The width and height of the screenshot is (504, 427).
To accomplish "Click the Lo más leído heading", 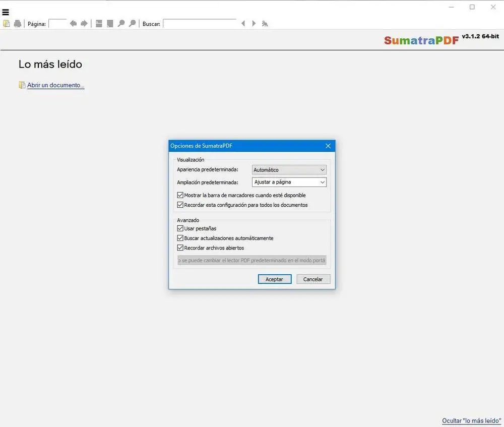I will coord(50,64).
